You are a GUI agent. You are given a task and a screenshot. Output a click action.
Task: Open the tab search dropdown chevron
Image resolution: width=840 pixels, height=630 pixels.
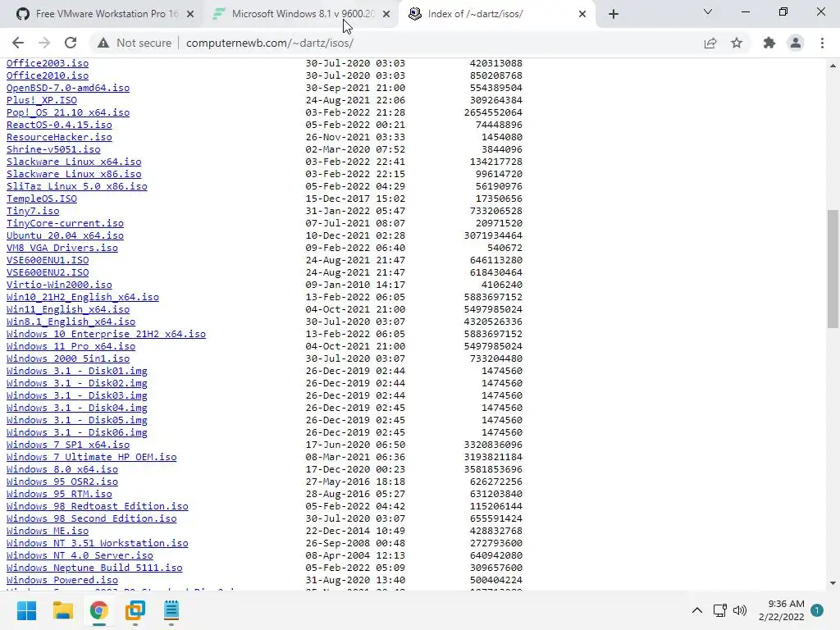tap(708, 11)
